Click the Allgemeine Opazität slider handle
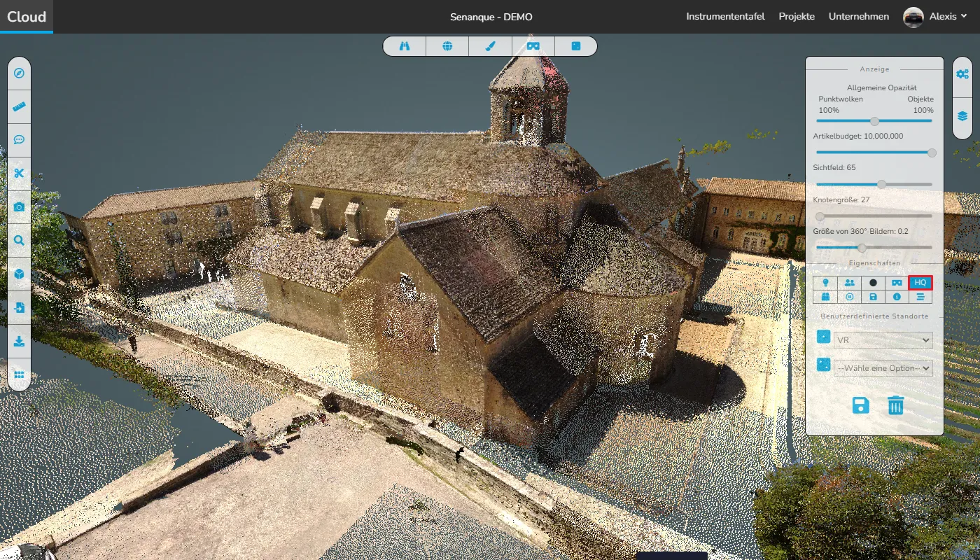 coord(874,121)
